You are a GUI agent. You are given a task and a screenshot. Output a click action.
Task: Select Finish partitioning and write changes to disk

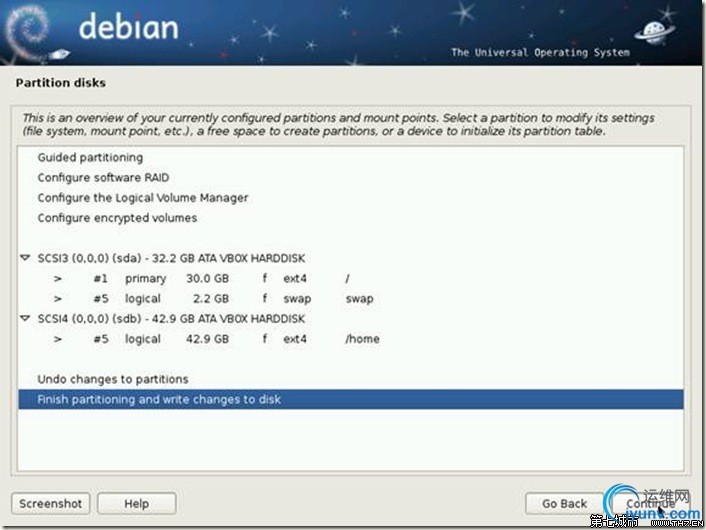(x=351, y=399)
